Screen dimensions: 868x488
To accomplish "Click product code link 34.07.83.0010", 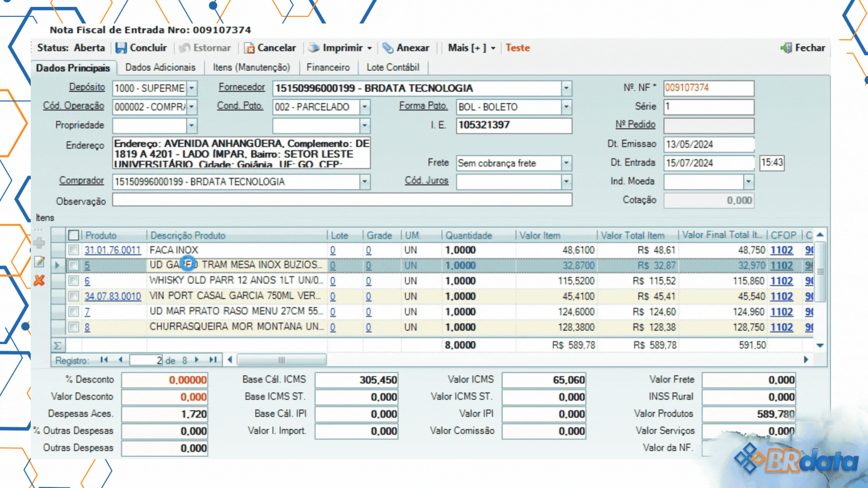I will tap(113, 296).
